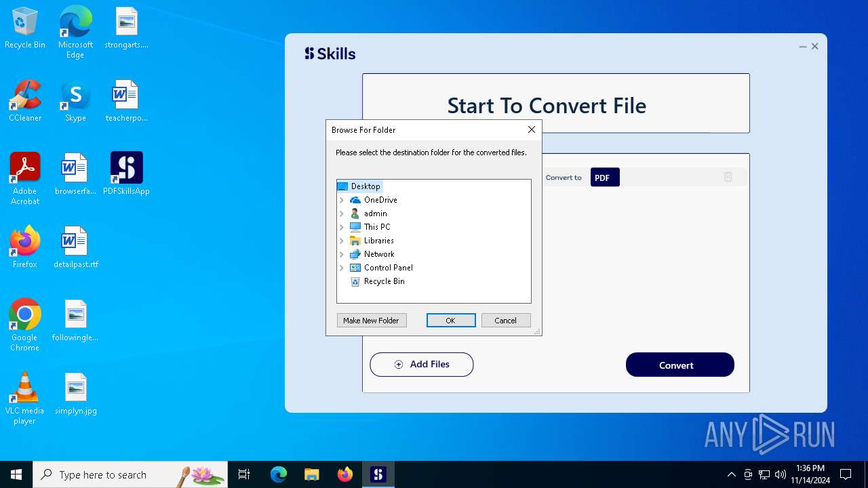This screenshot has height=488, width=868.
Task: Expand the Network tree node
Action: tap(342, 254)
